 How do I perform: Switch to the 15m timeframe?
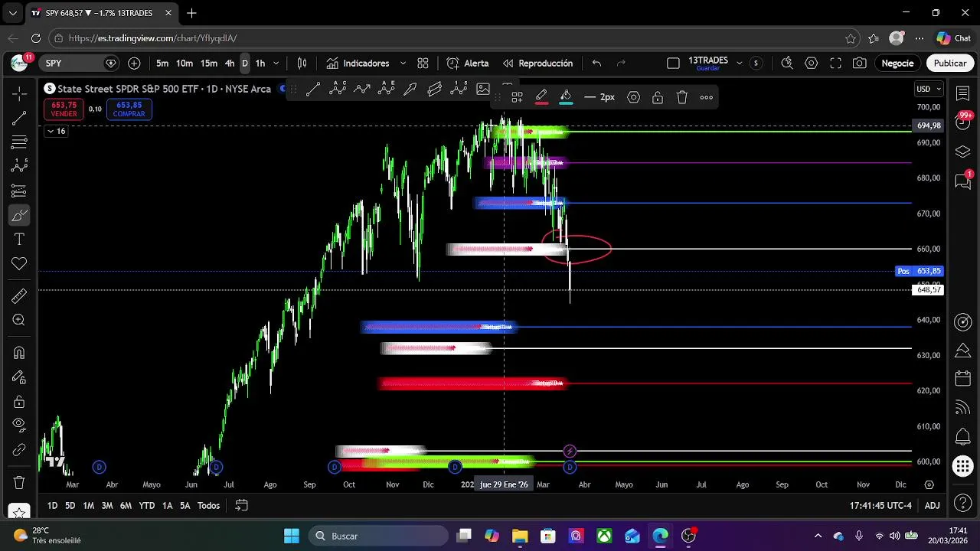209,64
